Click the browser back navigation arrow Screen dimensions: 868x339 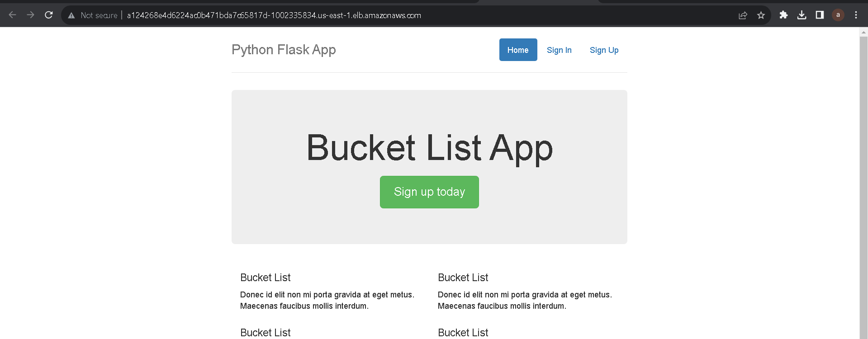[12, 15]
